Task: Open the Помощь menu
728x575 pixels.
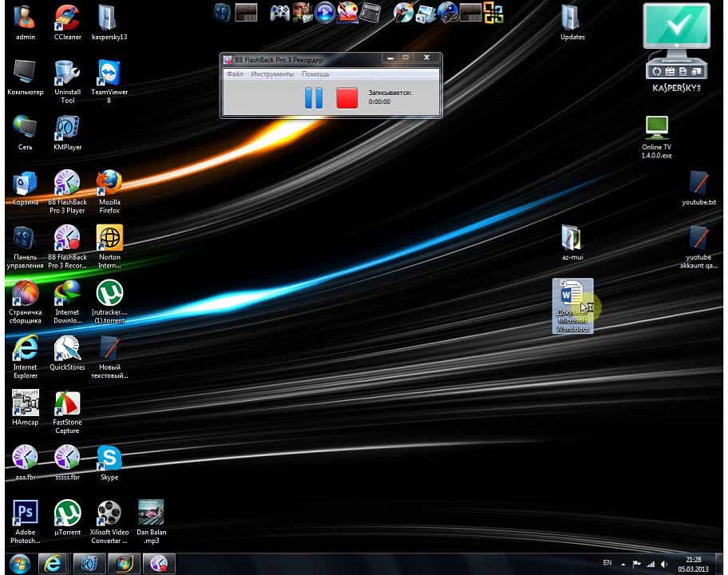Action: pos(315,74)
